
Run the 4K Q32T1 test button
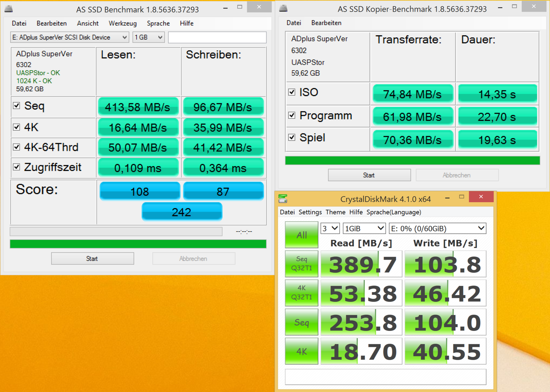point(302,293)
